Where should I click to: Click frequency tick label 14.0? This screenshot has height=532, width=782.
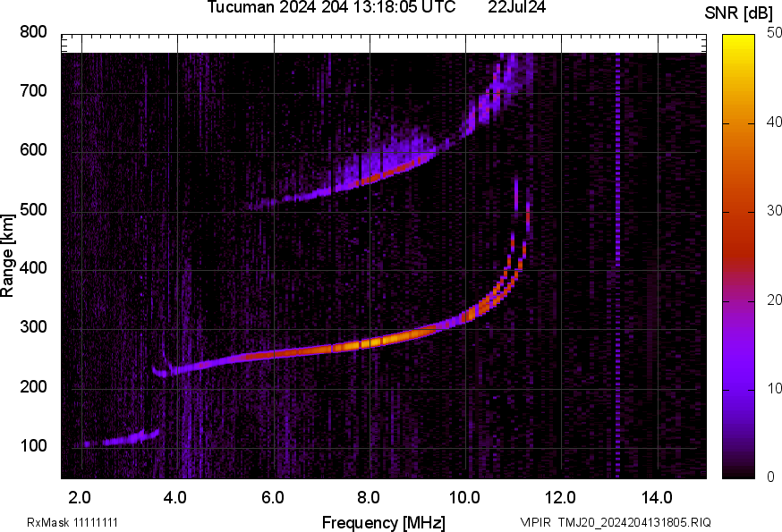pyautogui.click(x=657, y=498)
